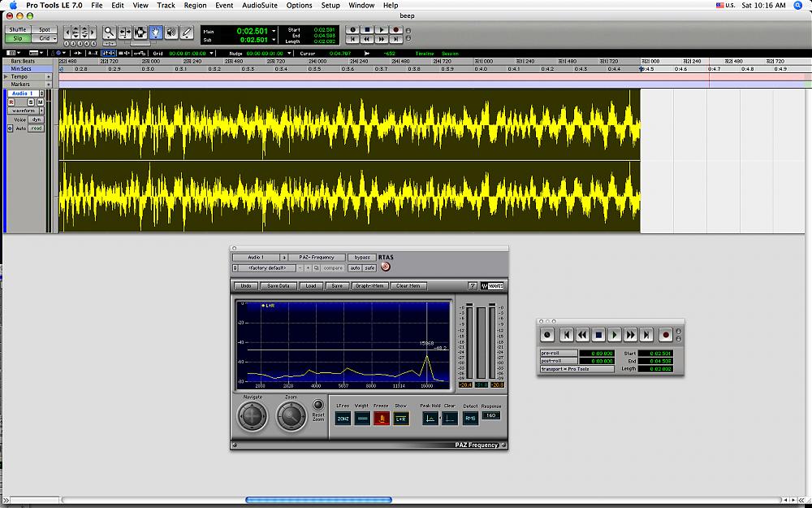Expand the Tempo ruler triangle
This screenshot has width=812, height=508.
coord(6,76)
